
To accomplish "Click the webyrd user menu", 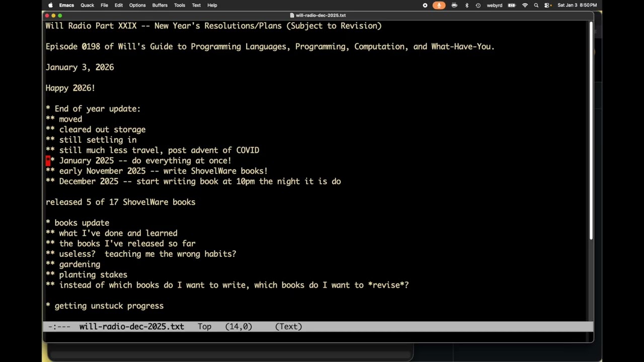I will tap(495, 5).
